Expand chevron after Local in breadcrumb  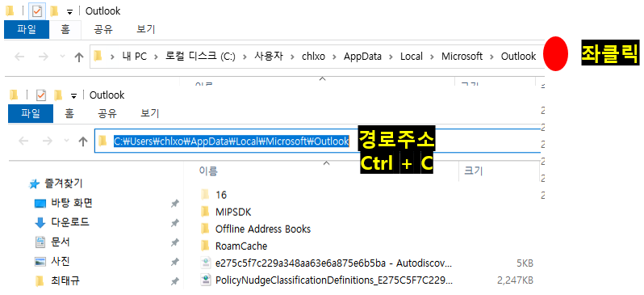click(433, 57)
